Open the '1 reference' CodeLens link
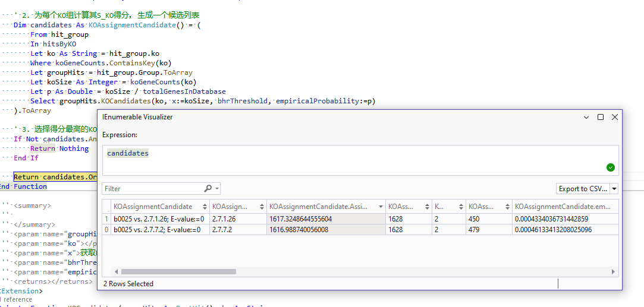Viewport: 644px width, 307px height. 15,300
